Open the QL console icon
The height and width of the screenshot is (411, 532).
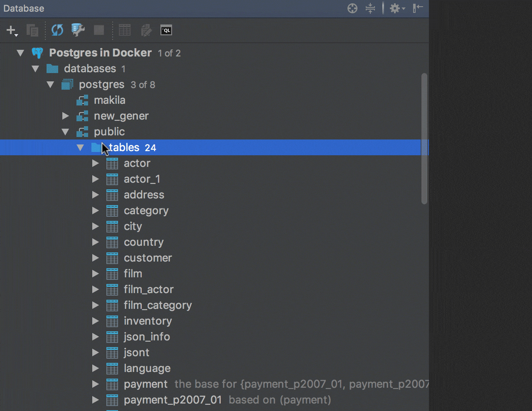tap(166, 30)
